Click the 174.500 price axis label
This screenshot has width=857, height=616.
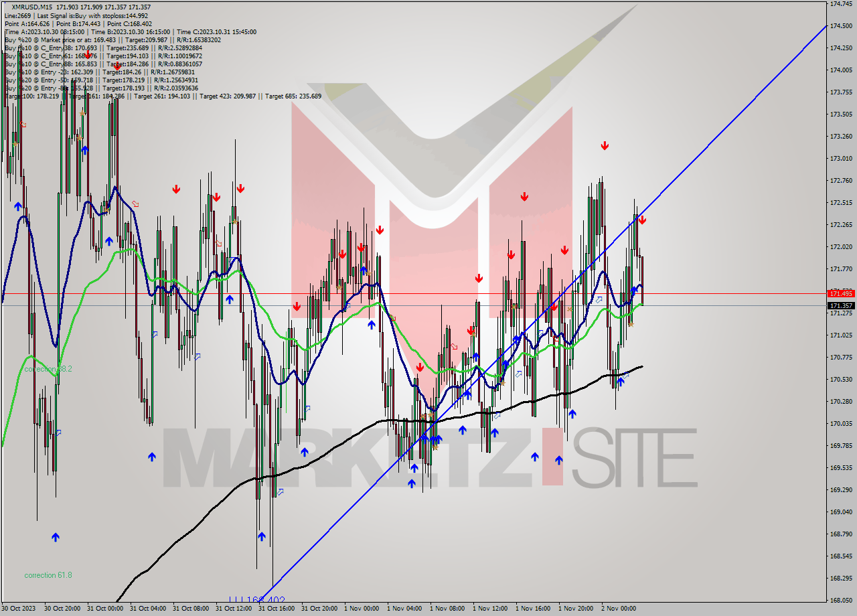point(841,26)
